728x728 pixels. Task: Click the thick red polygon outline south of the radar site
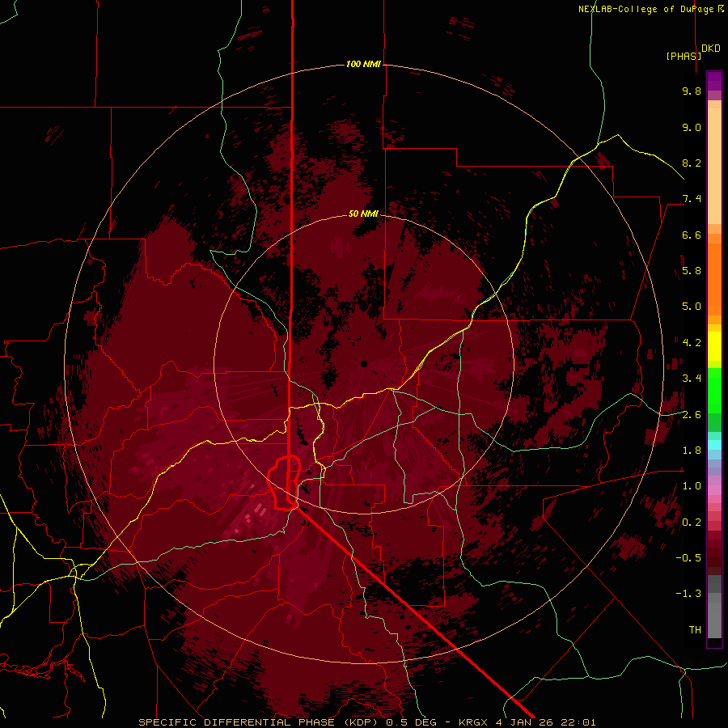(x=283, y=483)
